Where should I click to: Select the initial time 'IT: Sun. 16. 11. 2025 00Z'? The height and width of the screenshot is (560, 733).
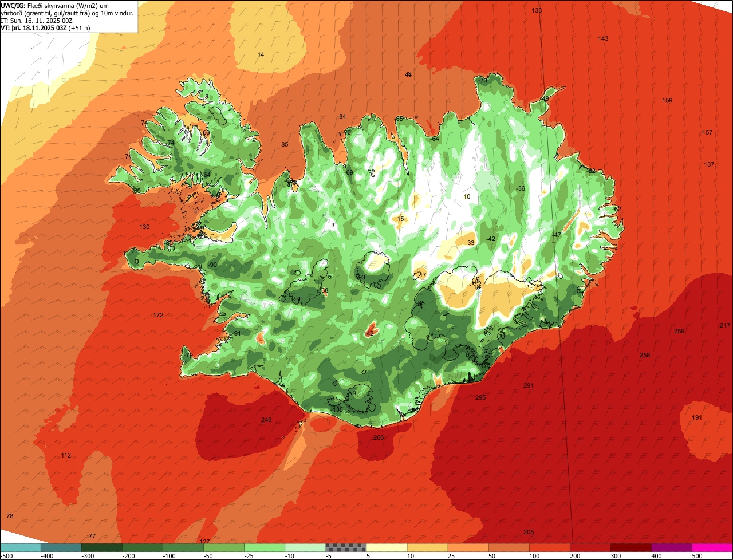click(x=38, y=20)
